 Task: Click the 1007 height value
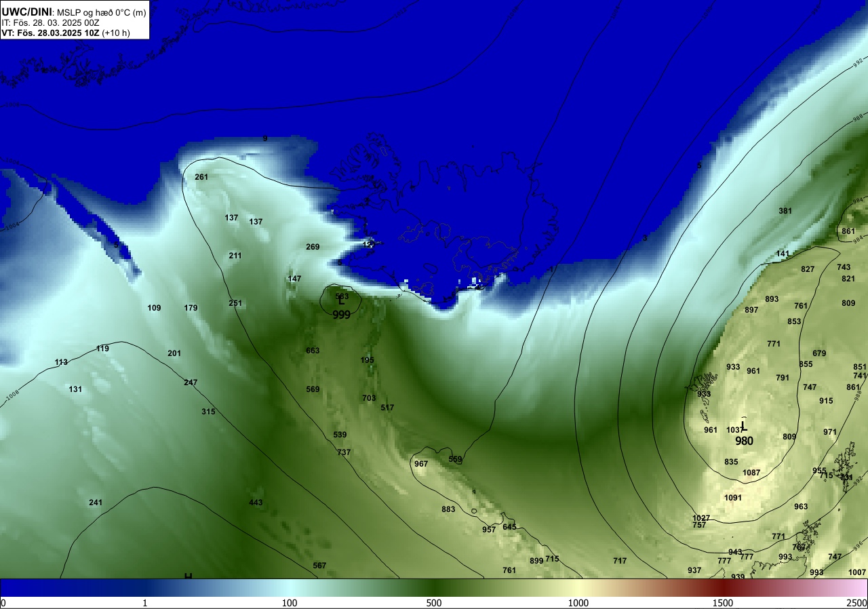click(x=857, y=572)
